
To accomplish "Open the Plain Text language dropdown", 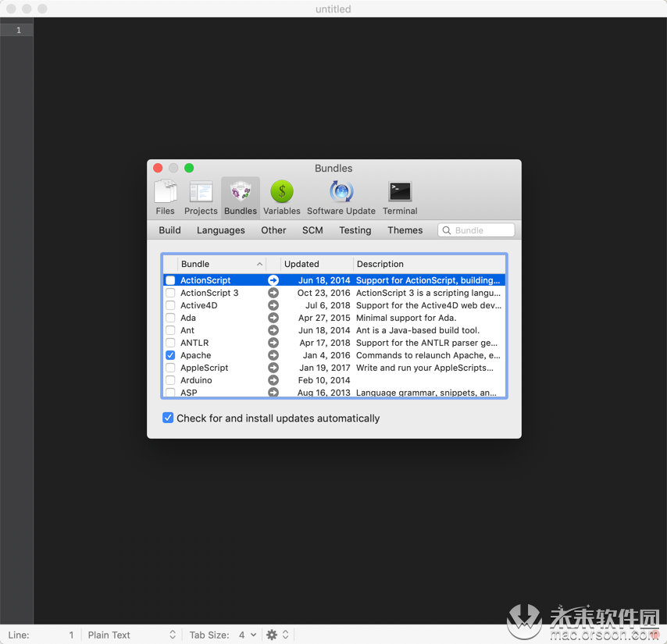I will click(131, 635).
